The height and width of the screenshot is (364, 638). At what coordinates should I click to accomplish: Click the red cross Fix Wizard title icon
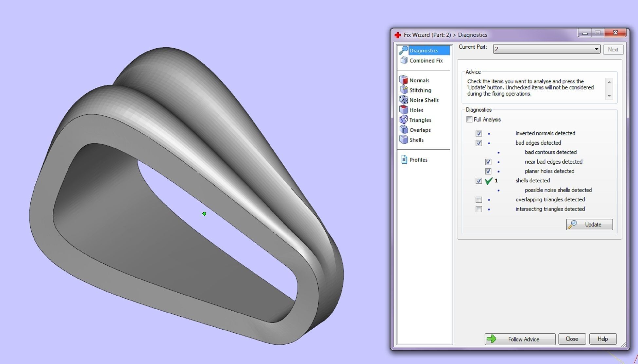(x=398, y=35)
